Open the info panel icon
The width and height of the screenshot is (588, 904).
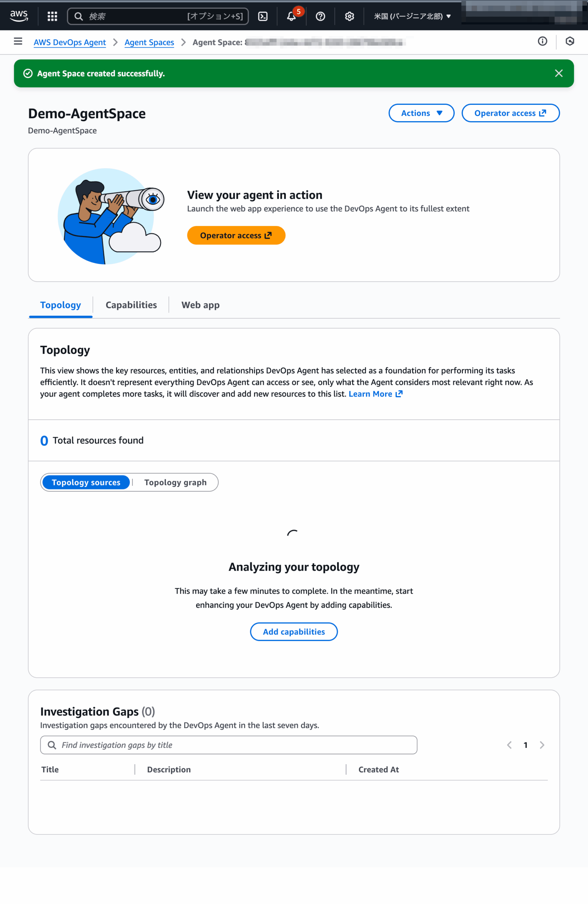pos(542,41)
